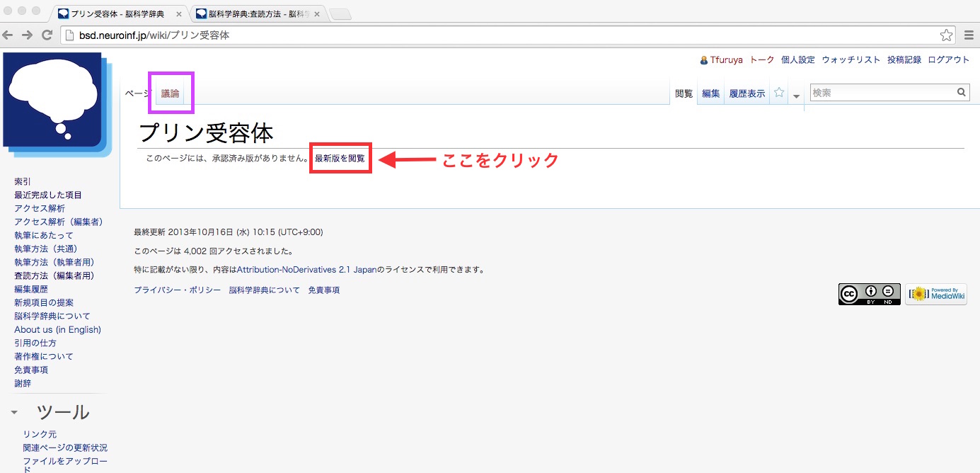Viewport: 980px width, 473px height.
Task: Click the browser forward arrow
Action: (27, 35)
